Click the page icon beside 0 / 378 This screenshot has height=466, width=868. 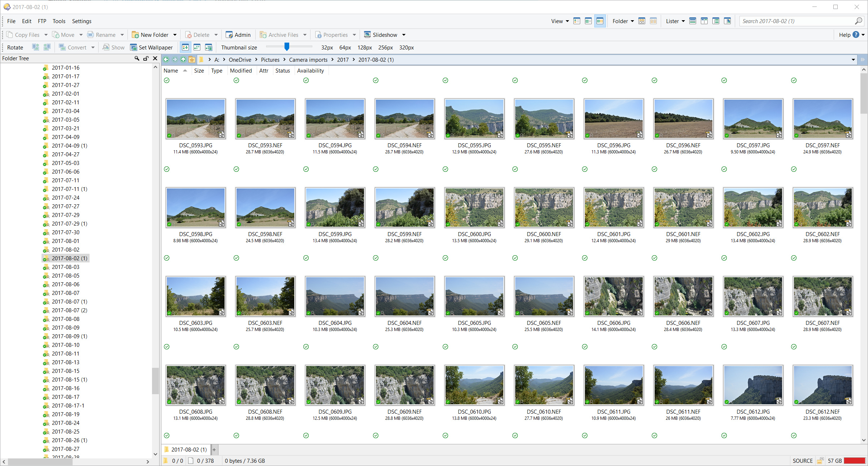tap(191, 461)
